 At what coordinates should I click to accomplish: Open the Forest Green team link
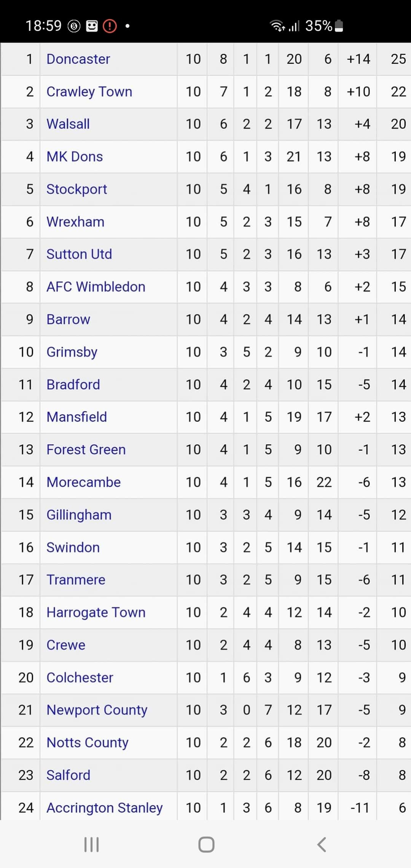point(86,450)
